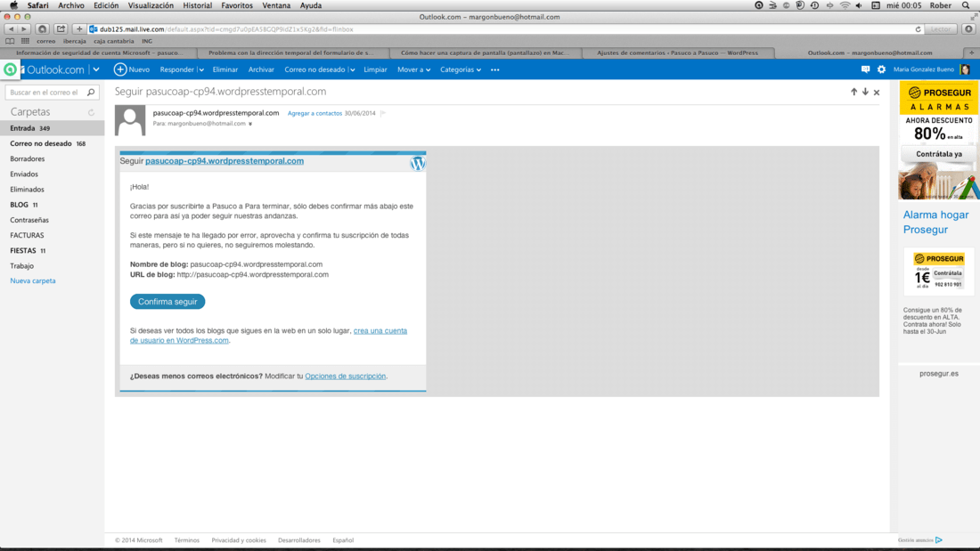Open the Opciones de suscripción link
Image resolution: width=980 pixels, height=551 pixels.
[345, 376]
